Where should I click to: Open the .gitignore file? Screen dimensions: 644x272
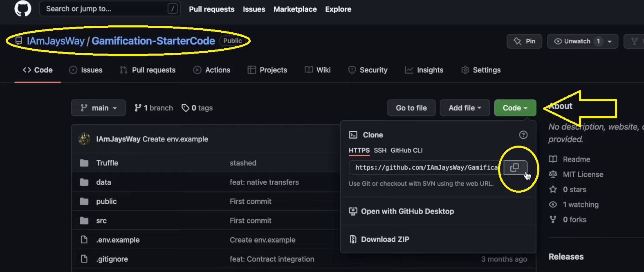tap(112, 259)
